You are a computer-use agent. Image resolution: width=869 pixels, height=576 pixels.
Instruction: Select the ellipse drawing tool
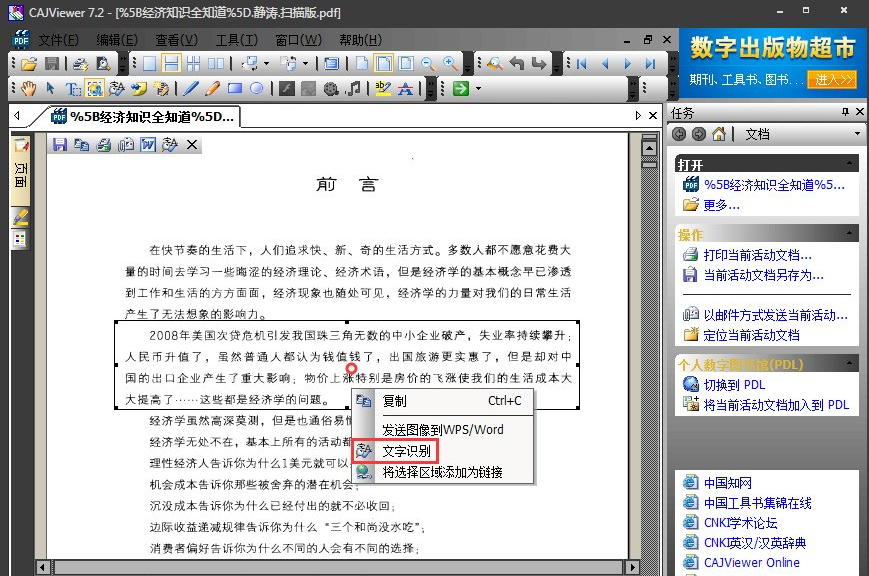tap(257, 88)
